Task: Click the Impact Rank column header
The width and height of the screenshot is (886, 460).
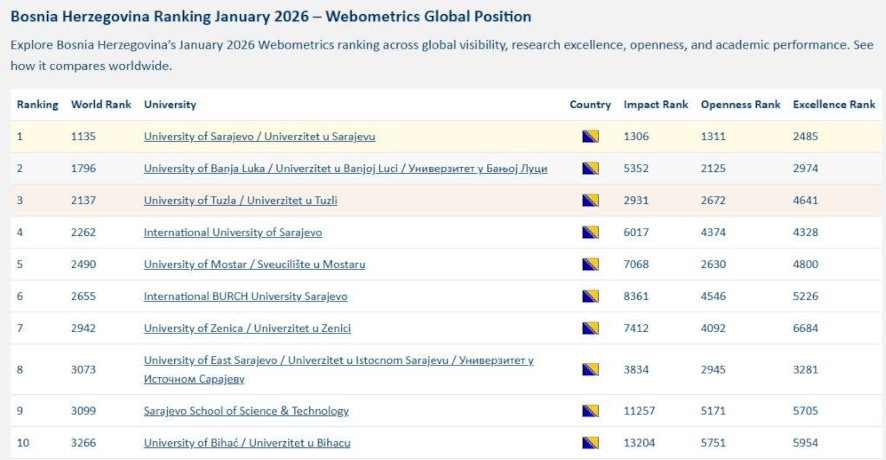Action: [655, 105]
